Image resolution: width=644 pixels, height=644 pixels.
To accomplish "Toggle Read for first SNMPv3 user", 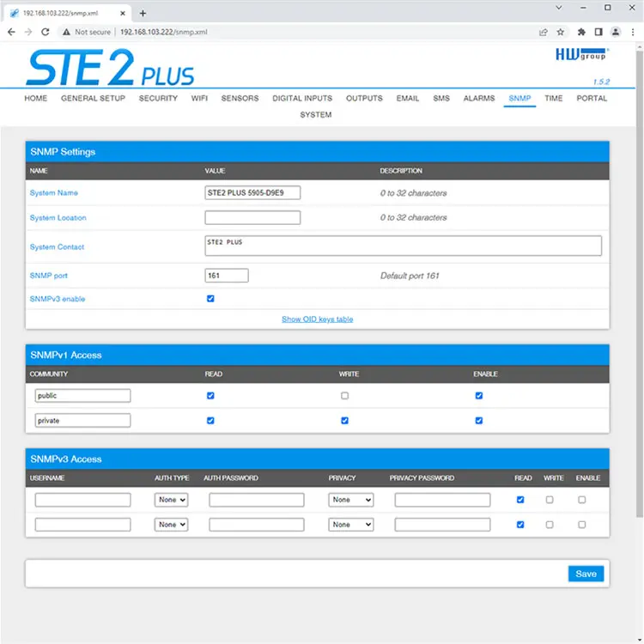I will click(520, 500).
